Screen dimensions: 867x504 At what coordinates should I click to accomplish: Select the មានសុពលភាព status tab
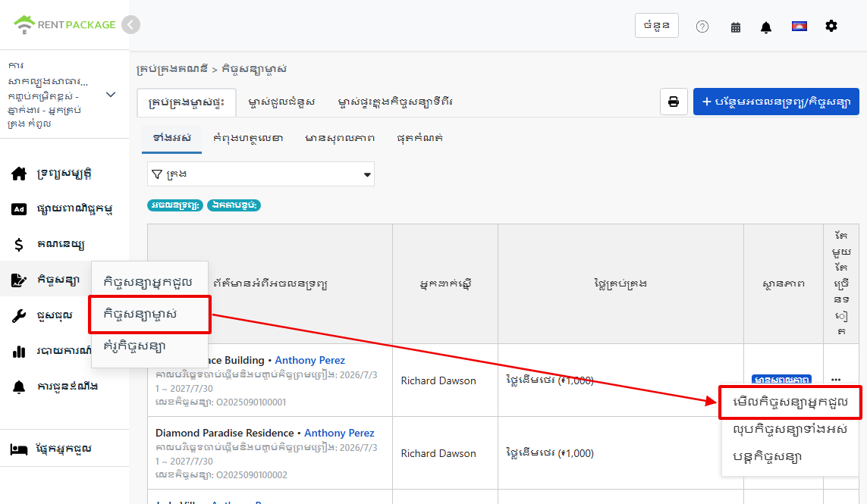(x=340, y=138)
